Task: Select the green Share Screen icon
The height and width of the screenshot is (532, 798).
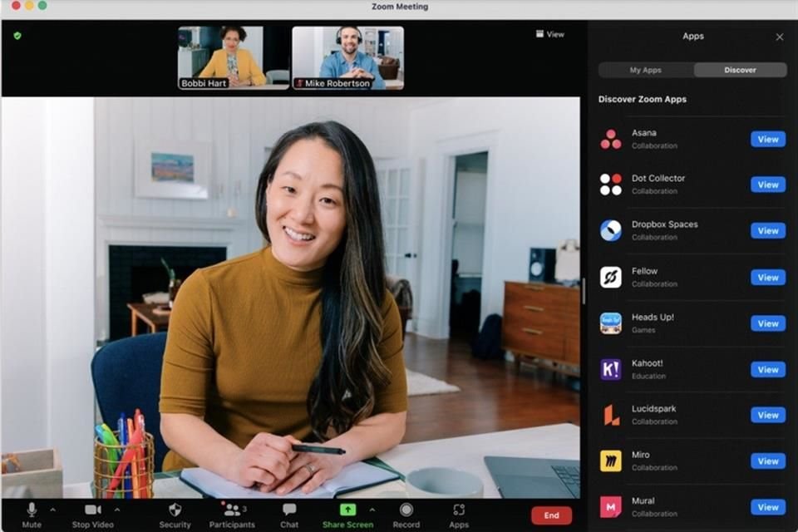Action: click(x=347, y=509)
